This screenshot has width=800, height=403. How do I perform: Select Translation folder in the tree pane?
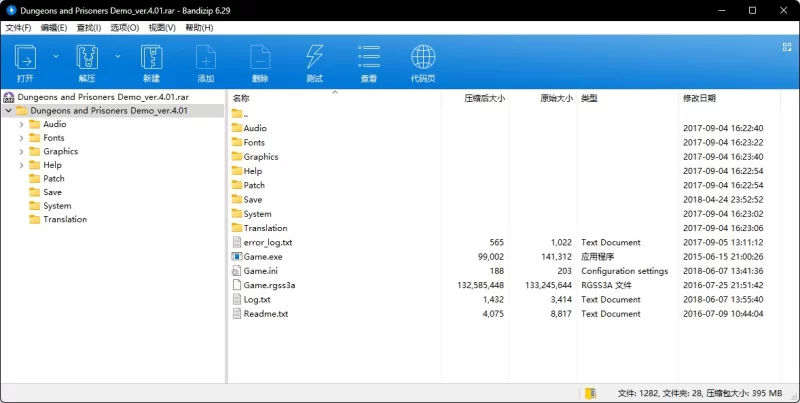(65, 219)
